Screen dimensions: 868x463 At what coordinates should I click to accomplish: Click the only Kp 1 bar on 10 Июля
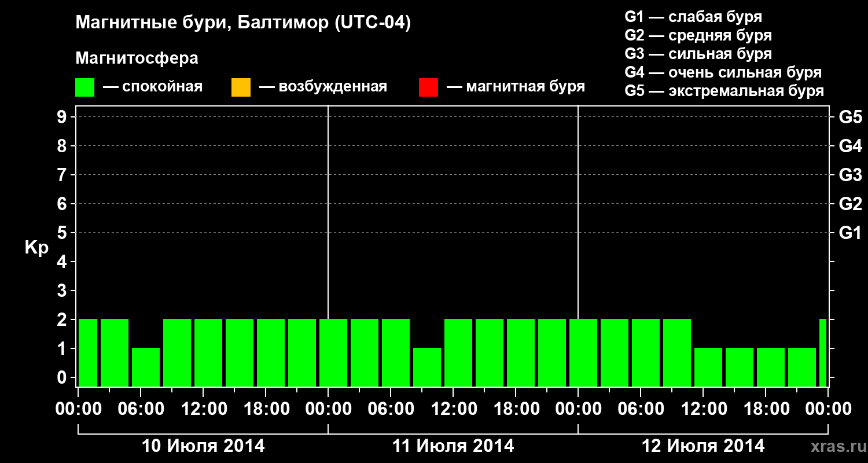point(146,367)
